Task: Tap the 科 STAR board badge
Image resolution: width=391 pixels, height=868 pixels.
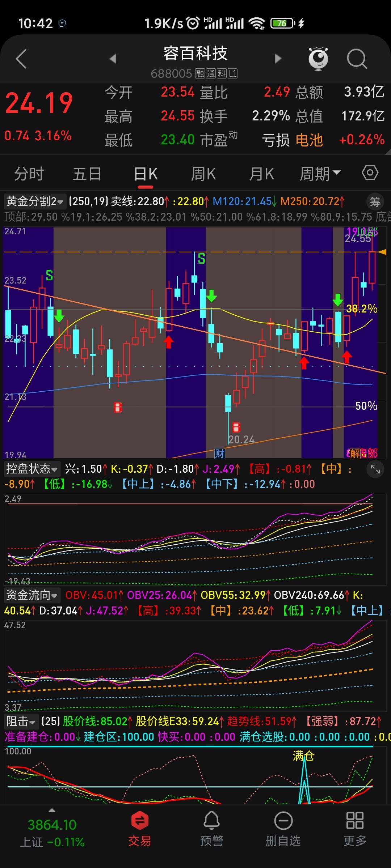Action: pyautogui.click(x=222, y=74)
